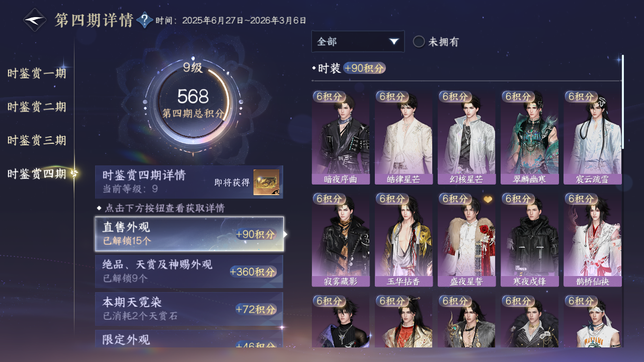644x362 pixels.
Task: Click the outfit list vertical scrollbar
Action: [623, 102]
